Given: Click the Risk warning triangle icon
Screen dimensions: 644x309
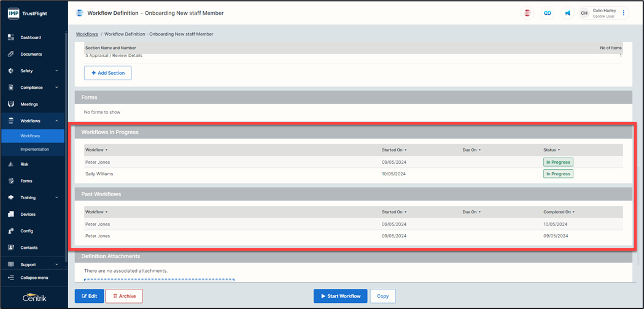Looking at the screenshot, I should click(11, 164).
